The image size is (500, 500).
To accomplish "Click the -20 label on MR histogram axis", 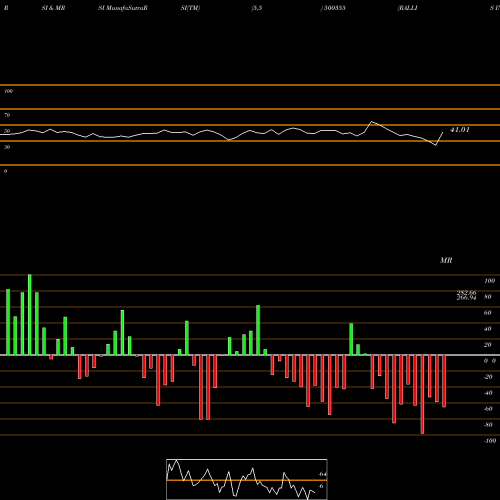I will click(488, 377).
